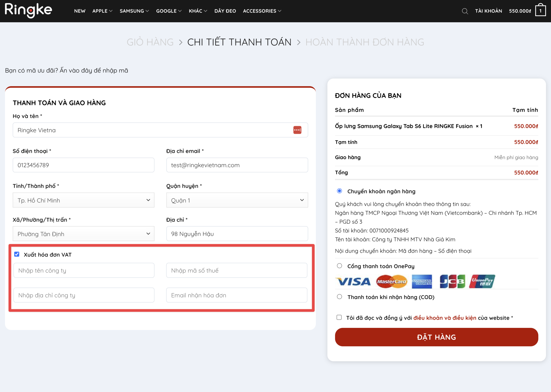Click the ĐẶT HÀNG order button
Viewport: 551px width, 392px height.
pyautogui.click(x=436, y=337)
